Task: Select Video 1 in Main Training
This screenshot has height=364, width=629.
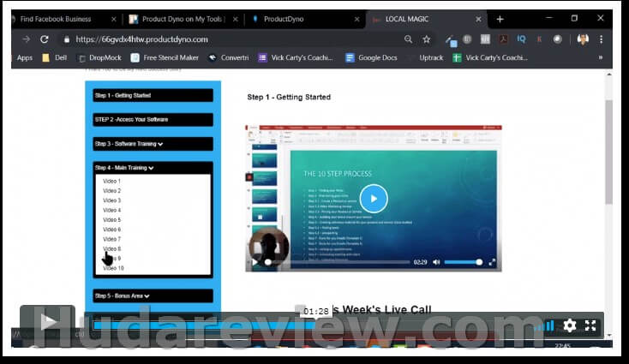Action: pyautogui.click(x=111, y=182)
